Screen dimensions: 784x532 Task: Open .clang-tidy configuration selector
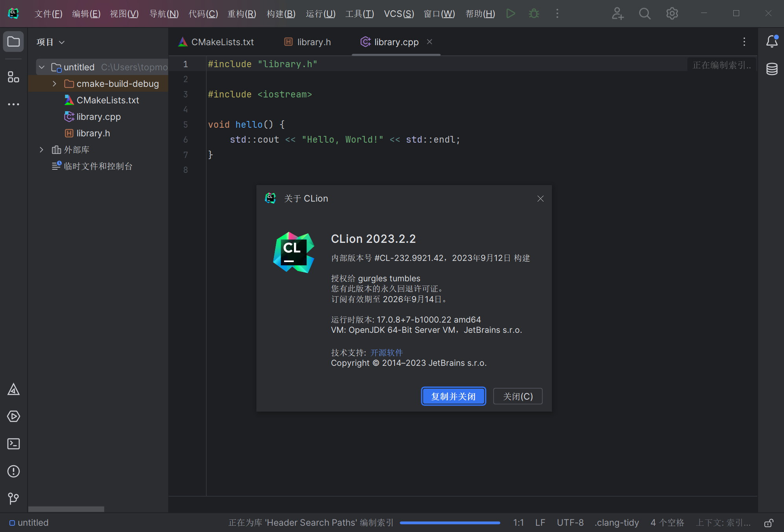617,523
